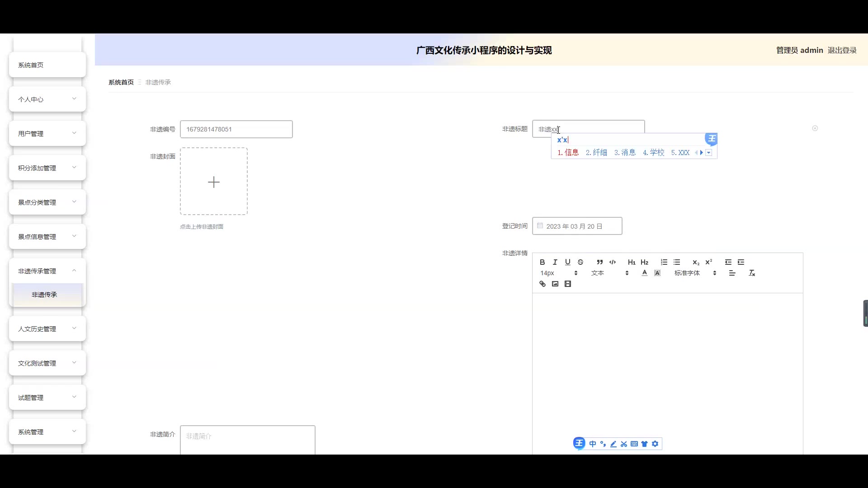
Task: Apply superscript formatting
Action: [708, 262]
